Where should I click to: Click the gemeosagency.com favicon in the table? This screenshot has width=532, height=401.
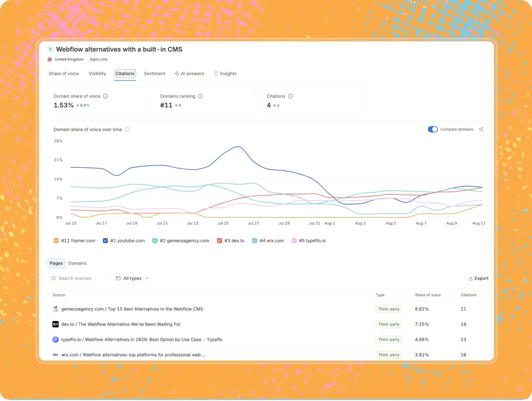click(56, 309)
